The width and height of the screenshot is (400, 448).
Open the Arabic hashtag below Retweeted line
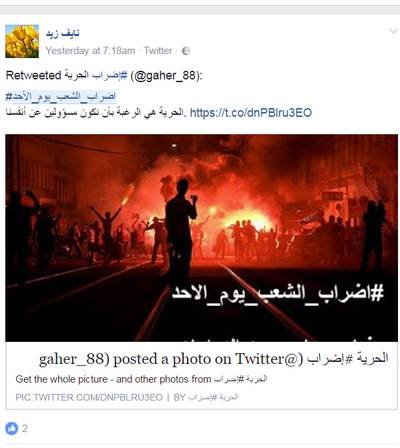[61, 97]
